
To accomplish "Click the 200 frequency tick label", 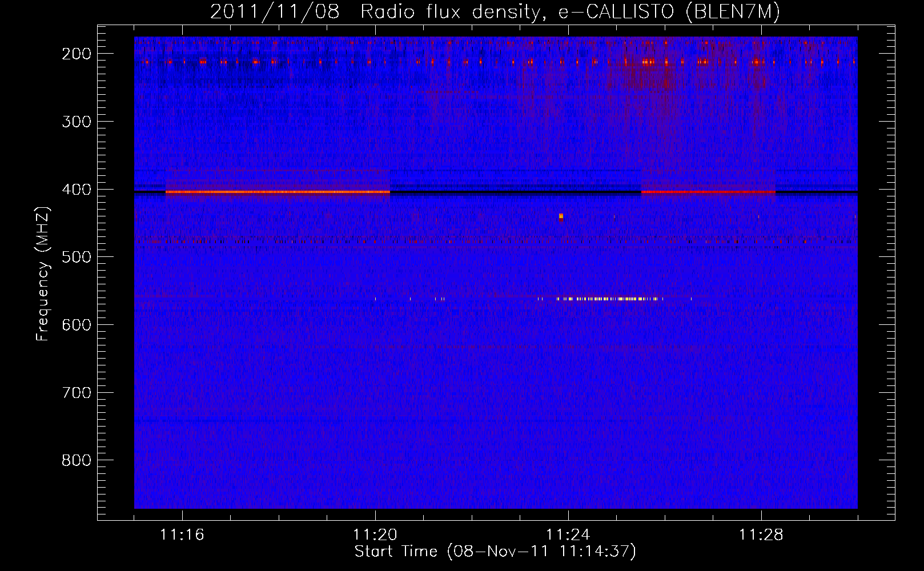I will (x=76, y=54).
